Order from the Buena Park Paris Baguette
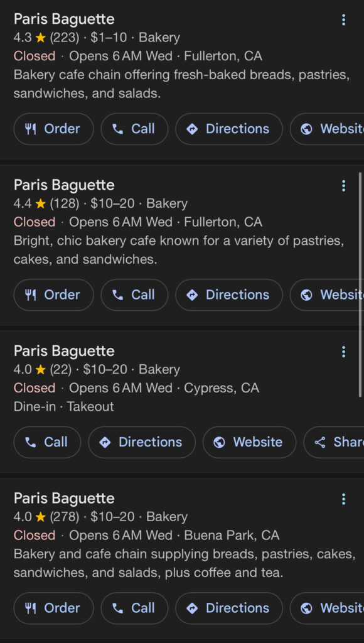 [54, 608]
